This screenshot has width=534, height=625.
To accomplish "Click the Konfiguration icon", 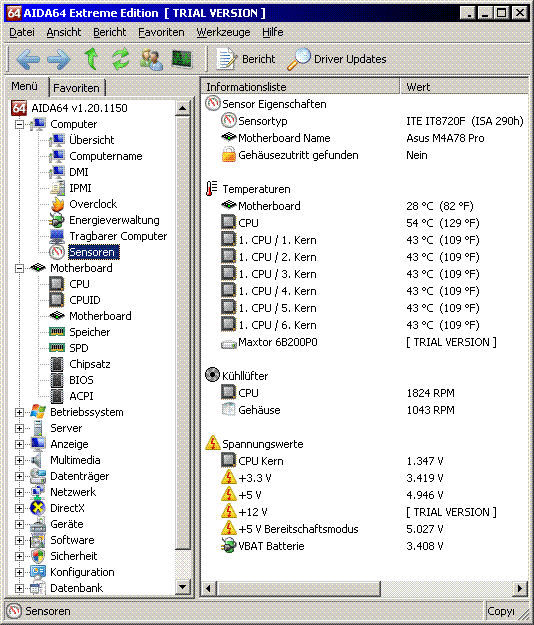I will tap(38, 572).
